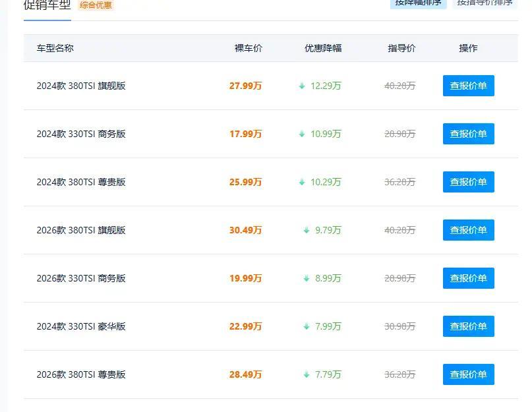Open 查报价单 for 2024款 380TSI 旗舰版
532x412 pixels.
coord(468,86)
